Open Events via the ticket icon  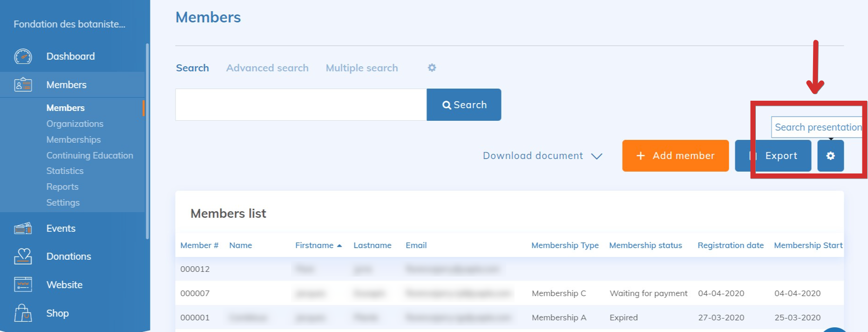pos(23,228)
